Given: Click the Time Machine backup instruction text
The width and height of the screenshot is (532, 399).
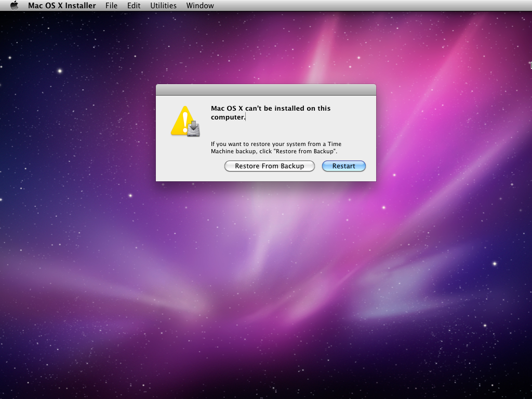Looking at the screenshot, I should click(276, 148).
